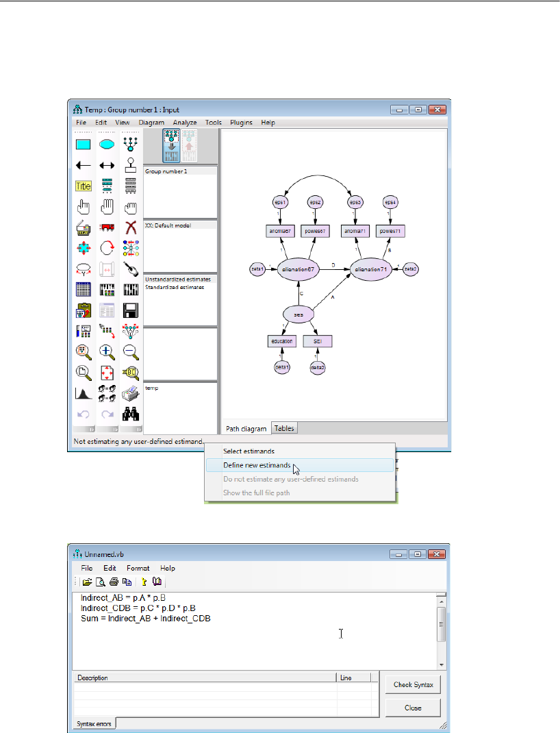Switch to the Tables tab
This screenshot has height=733, width=560.
pos(284,428)
